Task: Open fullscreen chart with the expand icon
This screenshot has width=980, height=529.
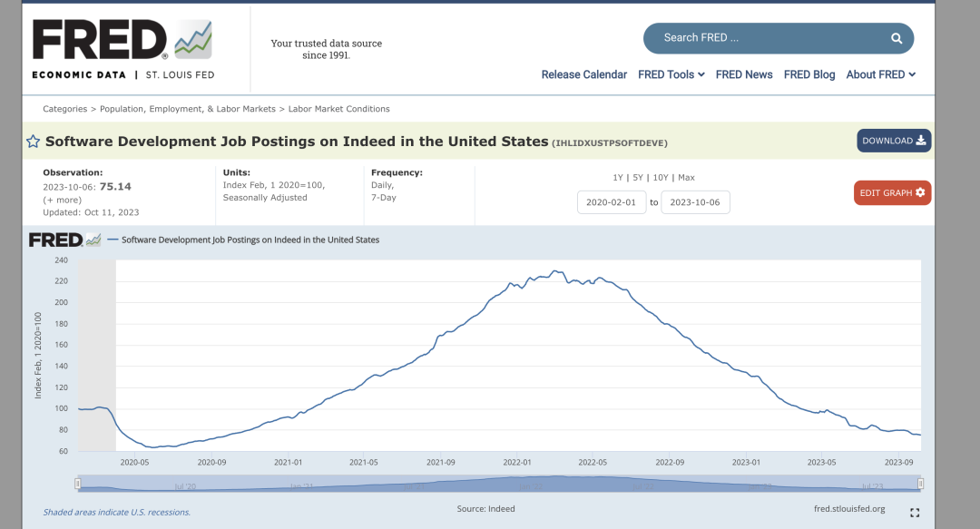Action: [x=915, y=513]
